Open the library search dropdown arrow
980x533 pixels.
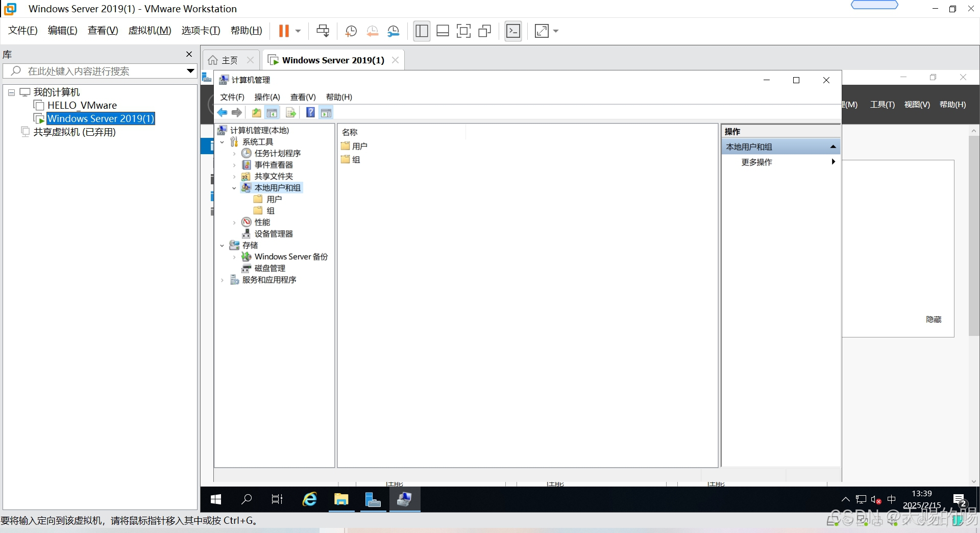(x=190, y=71)
